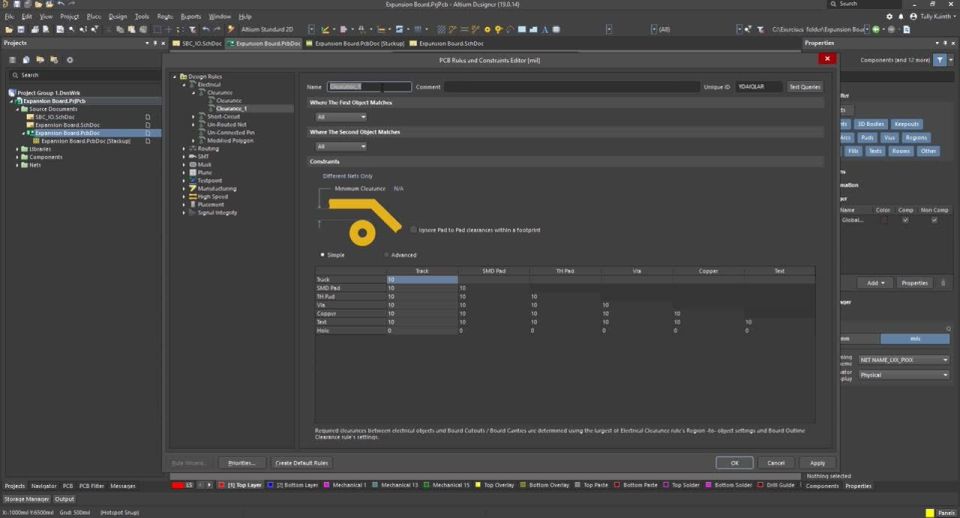Screen dimensions: 960x518
Task: Open the second object matches 'All' dropdown
Action: click(x=341, y=146)
